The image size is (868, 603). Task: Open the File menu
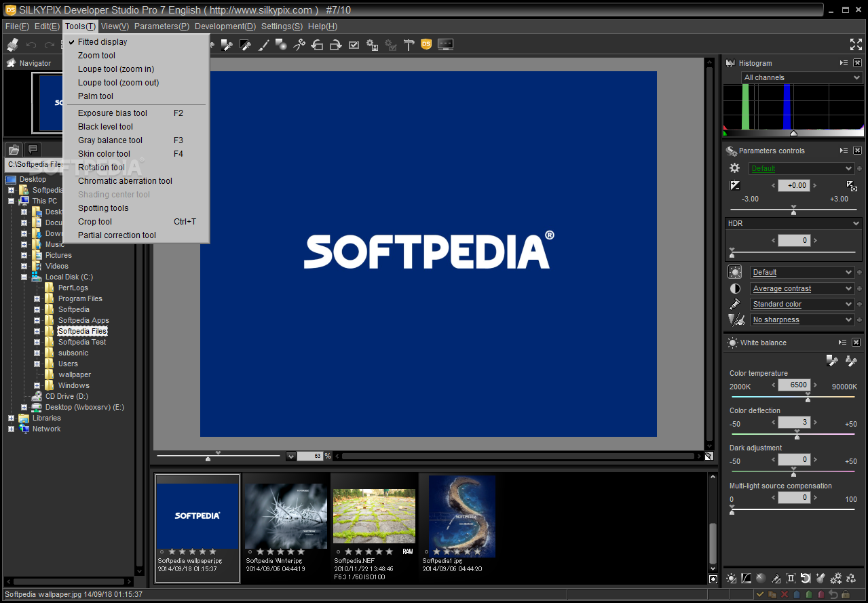click(17, 26)
